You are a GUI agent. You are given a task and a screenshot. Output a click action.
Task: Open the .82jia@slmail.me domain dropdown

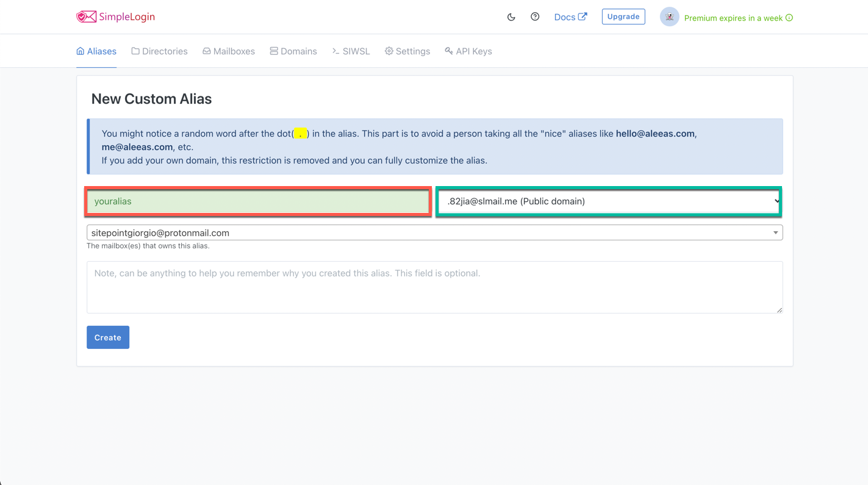(609, 201)
